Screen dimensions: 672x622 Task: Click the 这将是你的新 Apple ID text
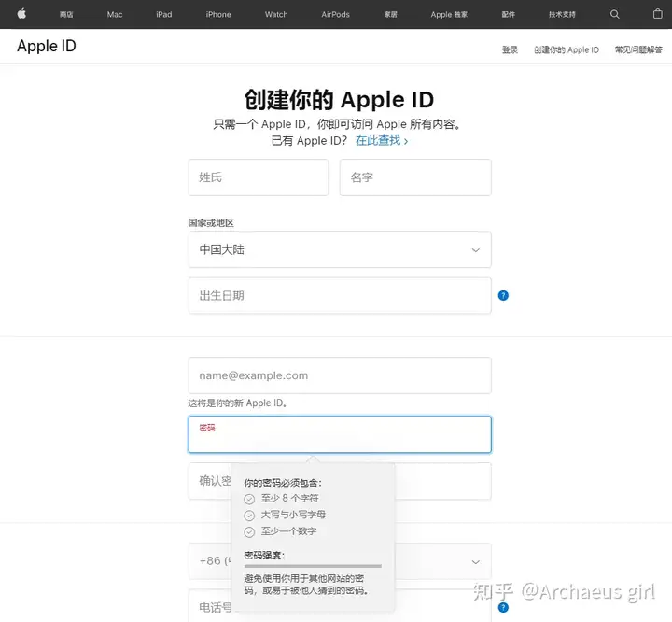tap(237, 403)
